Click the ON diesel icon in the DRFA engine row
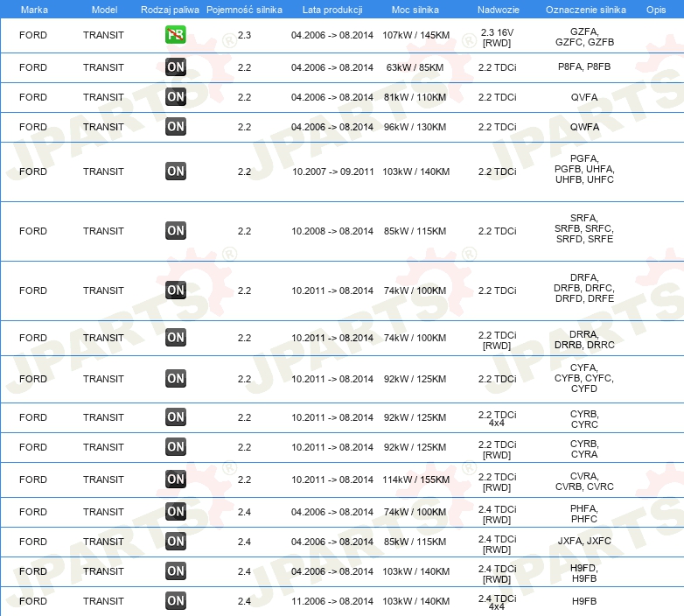 176,290
